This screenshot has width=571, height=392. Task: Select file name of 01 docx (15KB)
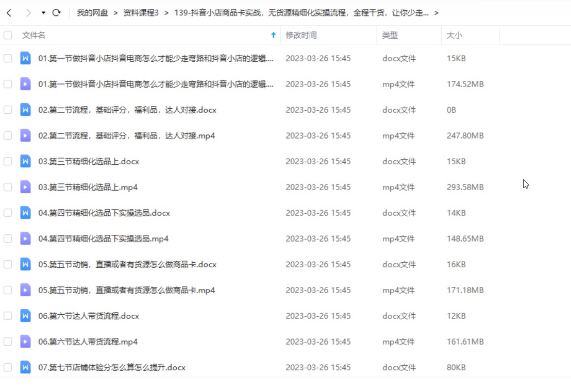pyautogui.click(x=156, y=58)
